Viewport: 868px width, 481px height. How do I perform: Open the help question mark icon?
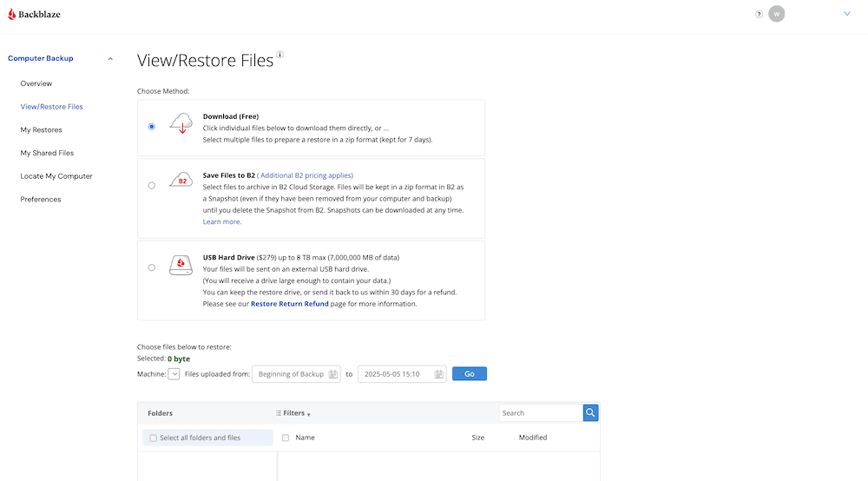(x=759, y=15)
